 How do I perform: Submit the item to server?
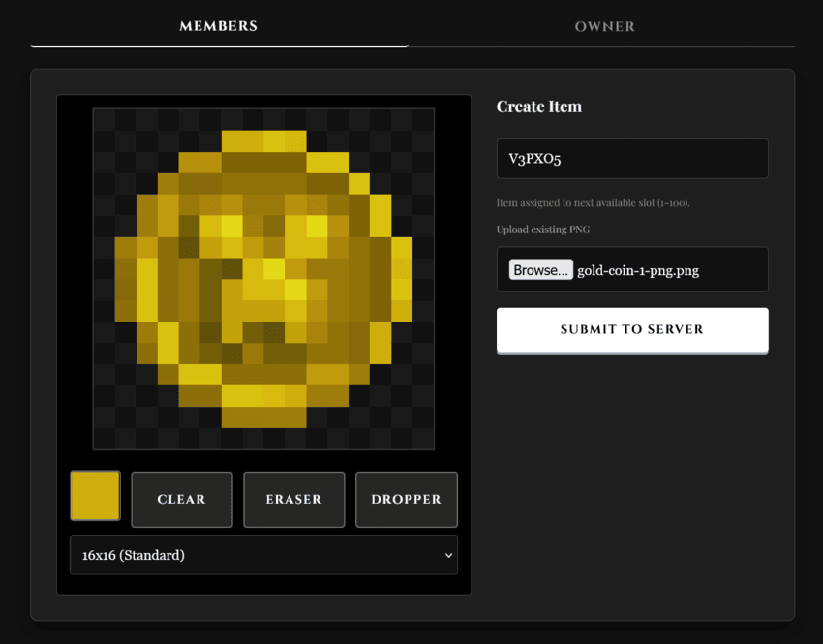tap(632, 329)
